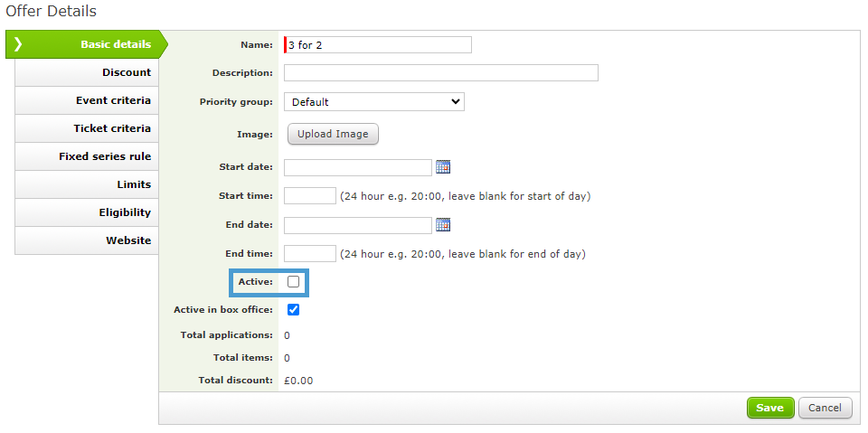Tick the Active checkbox
The width and height of the screenshot is (868, 433).
tap(293, 282)
